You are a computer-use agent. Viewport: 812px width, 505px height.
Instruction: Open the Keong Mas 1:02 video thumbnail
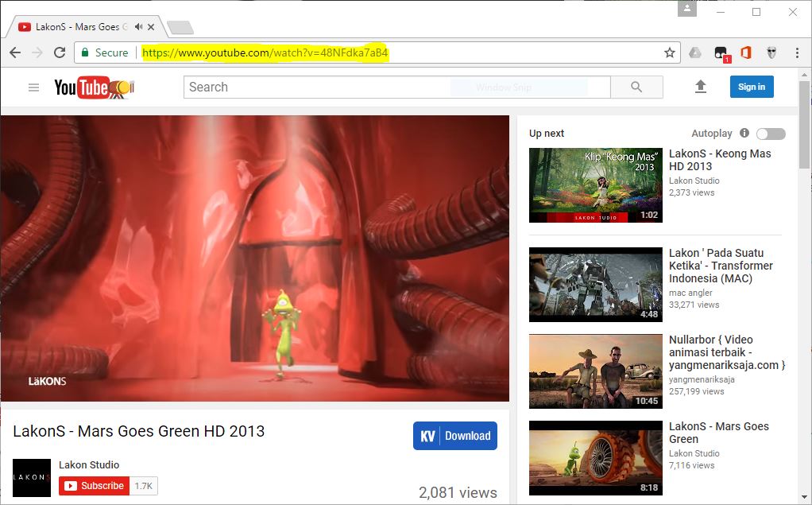pos(596,185)
